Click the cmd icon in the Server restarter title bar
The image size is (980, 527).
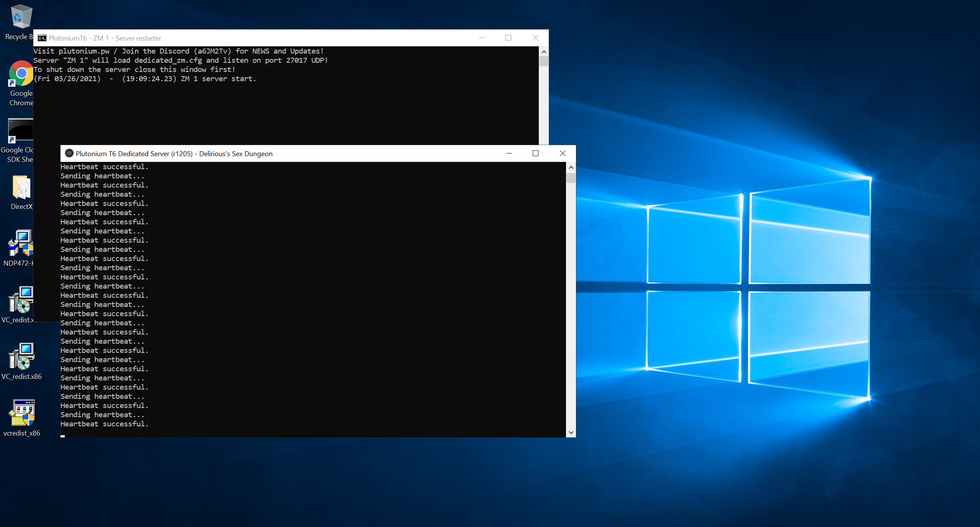click(42, 38)
